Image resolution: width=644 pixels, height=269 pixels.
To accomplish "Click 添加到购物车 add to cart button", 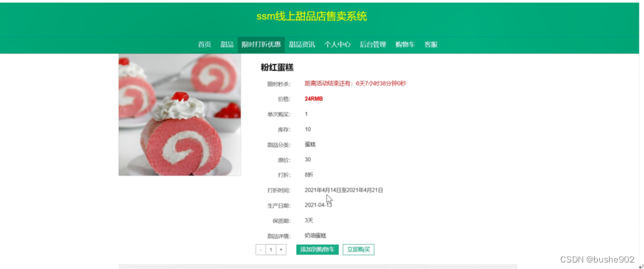I will point(317,250).
